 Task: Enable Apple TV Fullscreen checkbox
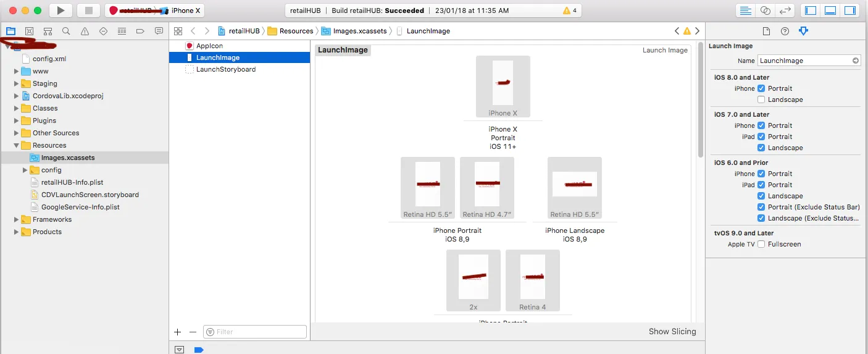click(761, 244)
